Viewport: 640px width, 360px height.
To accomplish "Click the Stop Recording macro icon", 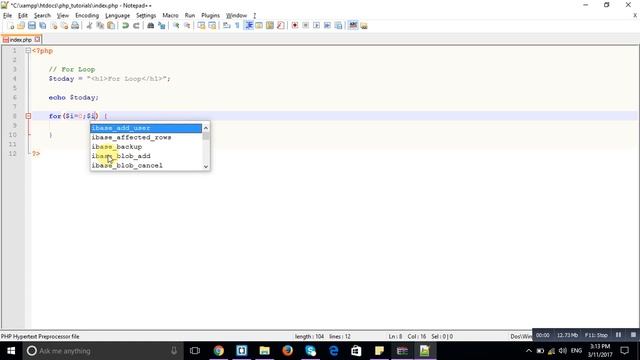I will (305, 26).
